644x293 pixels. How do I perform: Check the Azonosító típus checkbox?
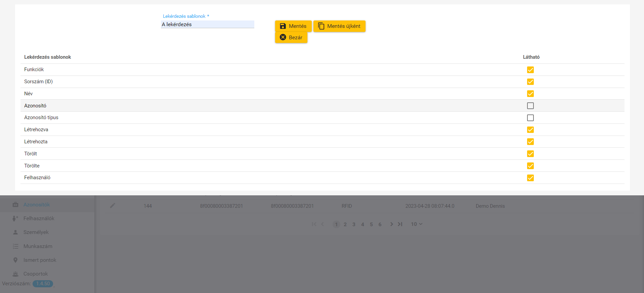[530, 118]
